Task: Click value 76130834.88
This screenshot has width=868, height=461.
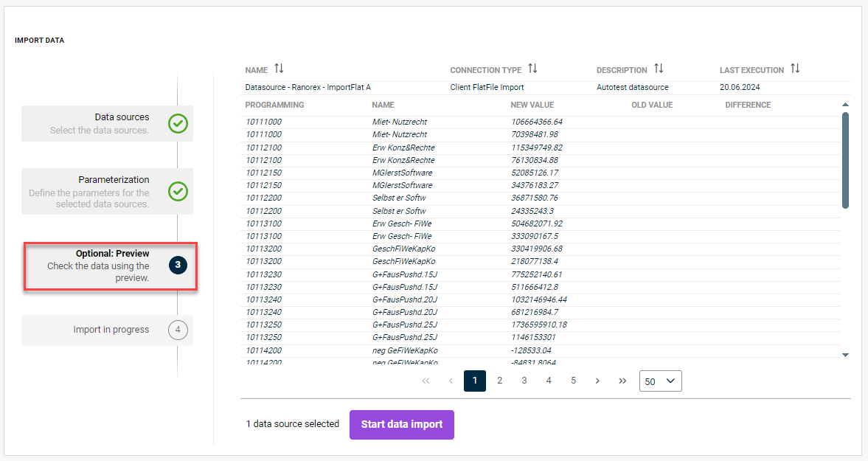Action: (535, 160)
